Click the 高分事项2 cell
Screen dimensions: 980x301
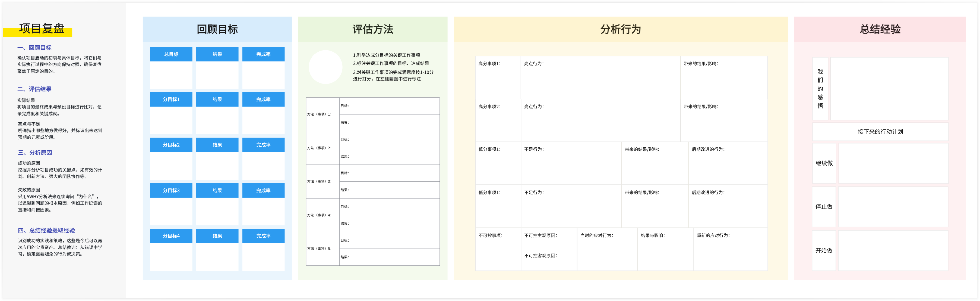[x=498, y=120]
